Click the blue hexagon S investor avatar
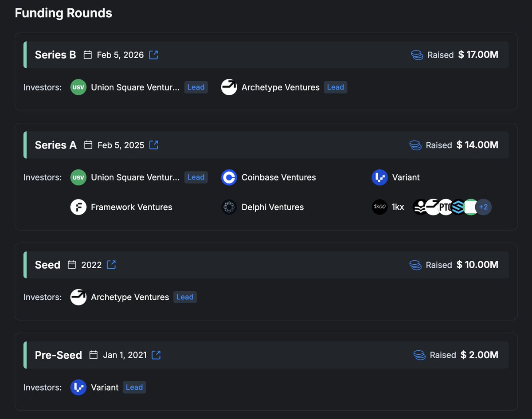Screen dimensions: 532x419 [458, 207]
